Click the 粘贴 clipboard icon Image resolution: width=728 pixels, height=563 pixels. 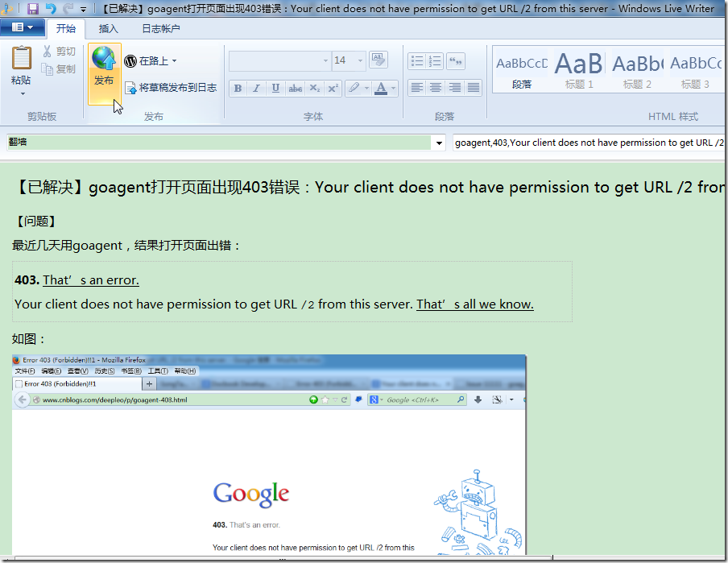pyautogui.click(x=22, y=58)
